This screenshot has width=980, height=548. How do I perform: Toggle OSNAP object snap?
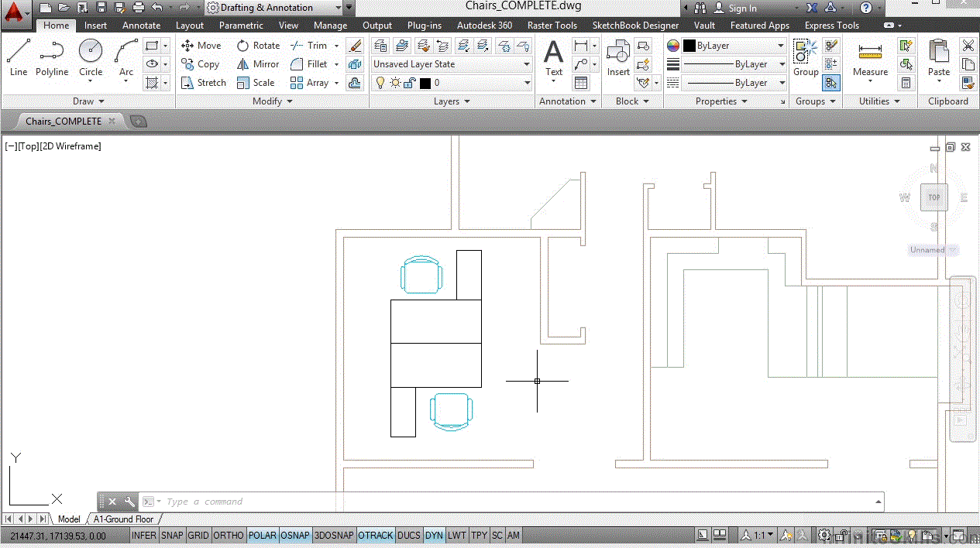295,535
